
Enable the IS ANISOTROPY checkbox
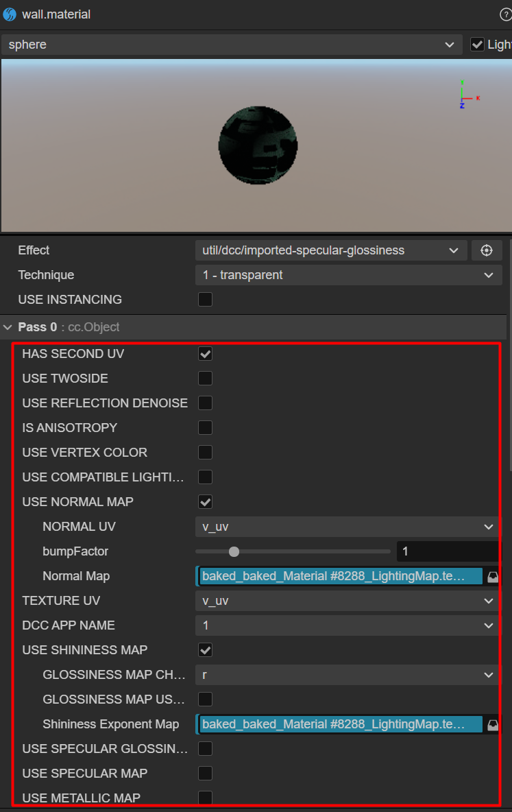[x=205, y=428]
